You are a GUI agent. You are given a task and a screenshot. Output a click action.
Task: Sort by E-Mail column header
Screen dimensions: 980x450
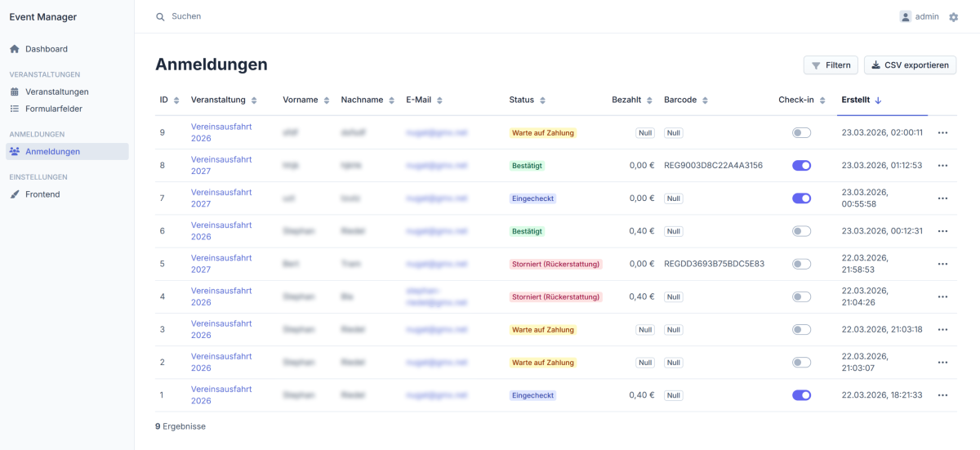(425, 100)
